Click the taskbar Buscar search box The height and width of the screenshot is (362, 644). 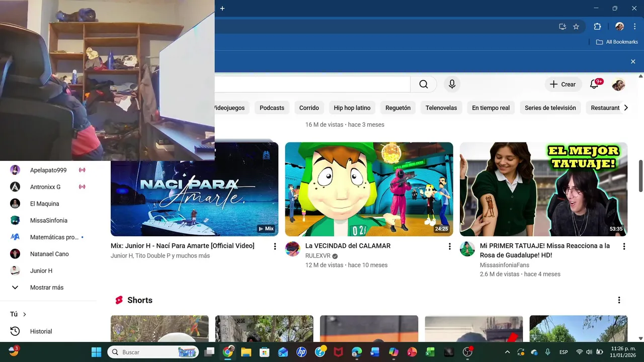(153, 352)
